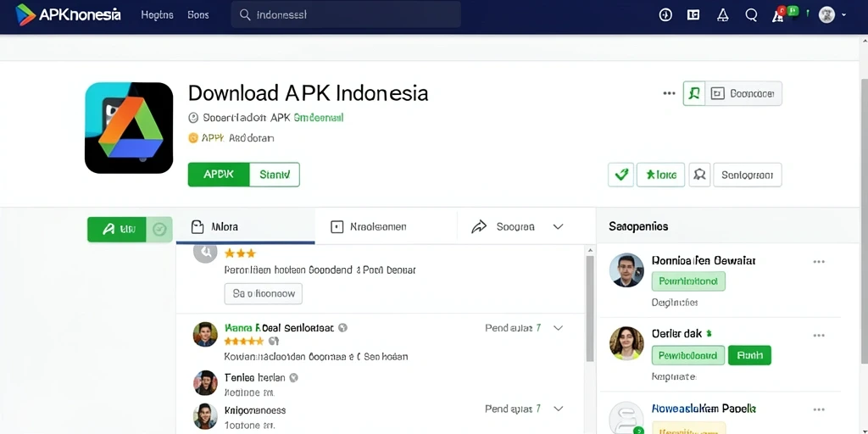Viewport: 868px width, 434px height.
Task: Expand the chevron next to Soogrea
Action: coord(558,226)
